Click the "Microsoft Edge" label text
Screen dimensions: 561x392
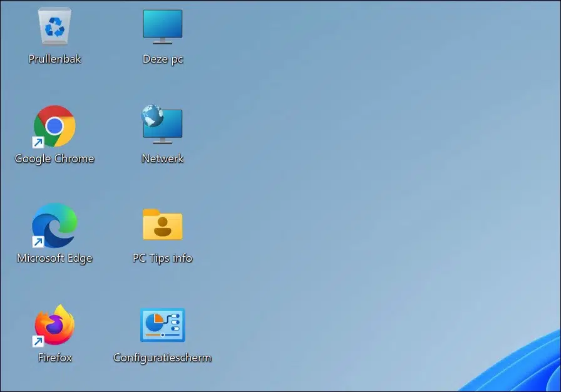54,258
